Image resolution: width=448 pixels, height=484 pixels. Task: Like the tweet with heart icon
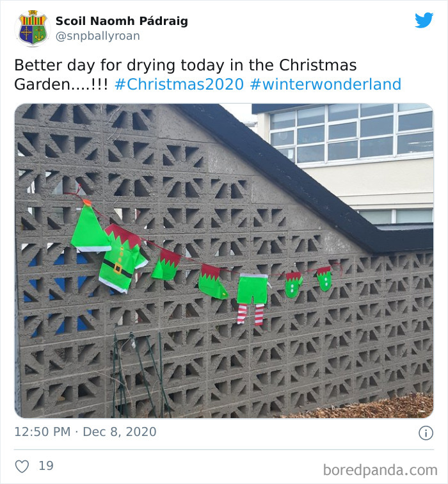(22, 466)
